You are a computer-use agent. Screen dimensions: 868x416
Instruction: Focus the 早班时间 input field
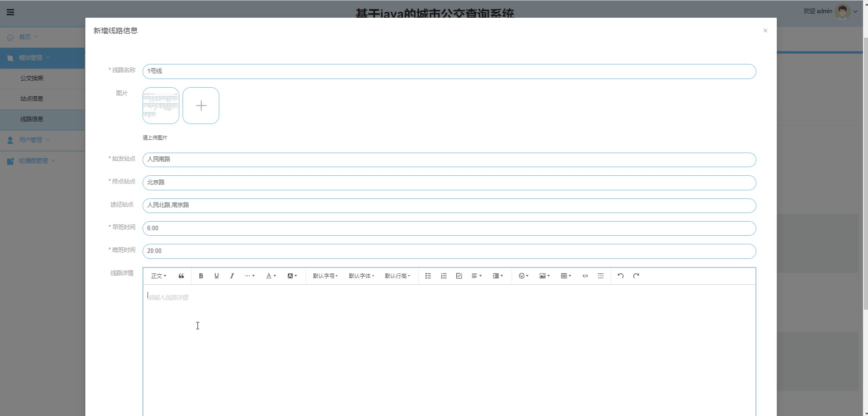pyautogui.click(x=449, y=228)
